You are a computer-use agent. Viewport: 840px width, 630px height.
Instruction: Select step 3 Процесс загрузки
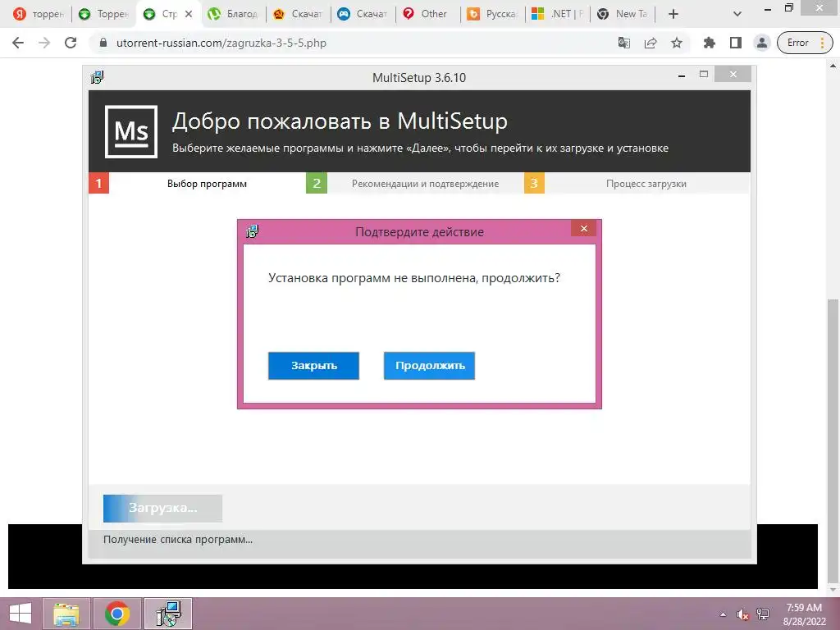(x=637, y=183)
